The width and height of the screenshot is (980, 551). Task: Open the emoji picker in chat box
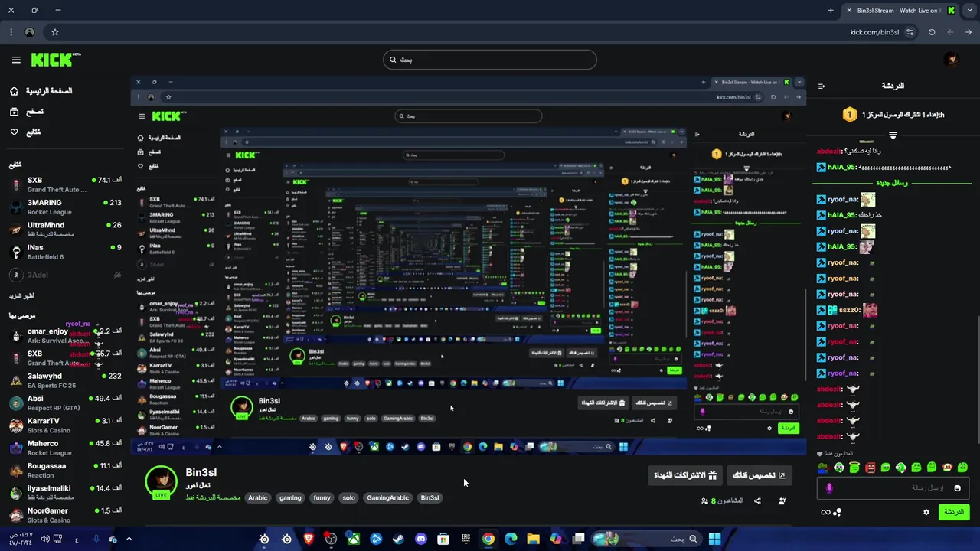click(x=957, y=487)
